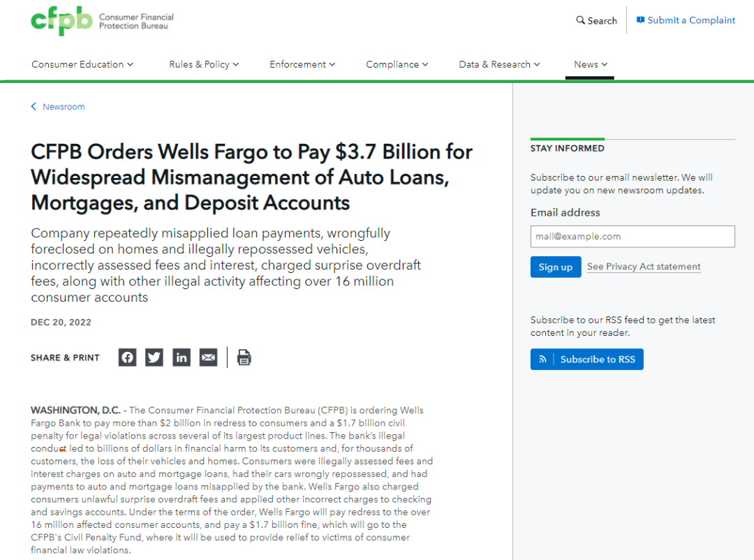Click the back chevron beside Newsroom
The height and width of the screenshot is (560, 754).
(34, 106)
